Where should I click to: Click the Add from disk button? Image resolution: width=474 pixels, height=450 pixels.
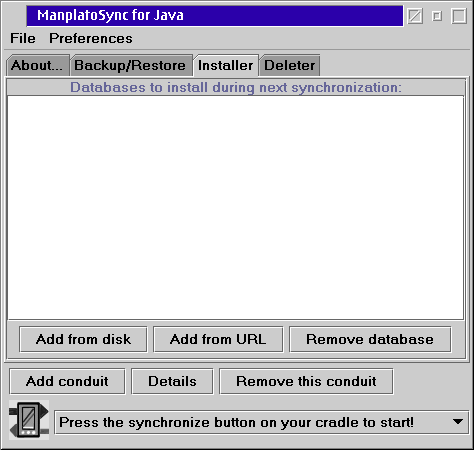[83, 339]
